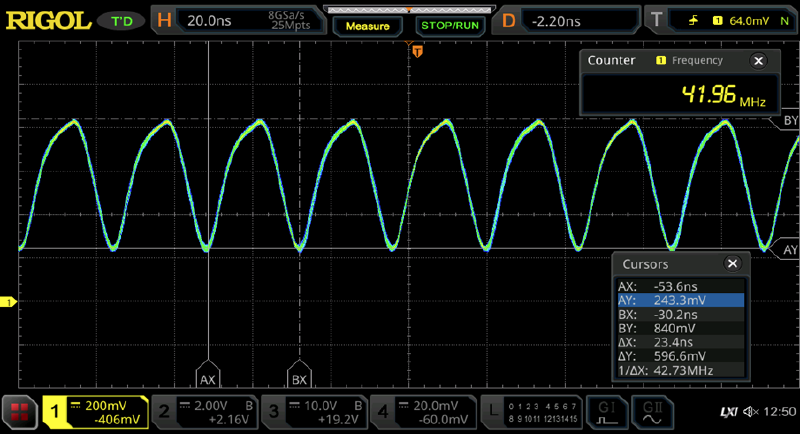The image size is (800, 434).
Task: Open the logic analyzer channel panel
Action: pyautogui.click(x=530, y=410)
